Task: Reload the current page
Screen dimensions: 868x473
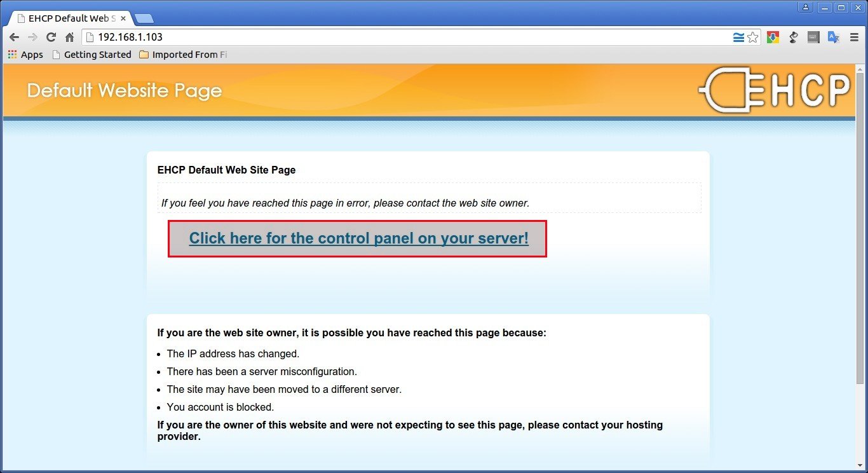Action: [51, 38]
